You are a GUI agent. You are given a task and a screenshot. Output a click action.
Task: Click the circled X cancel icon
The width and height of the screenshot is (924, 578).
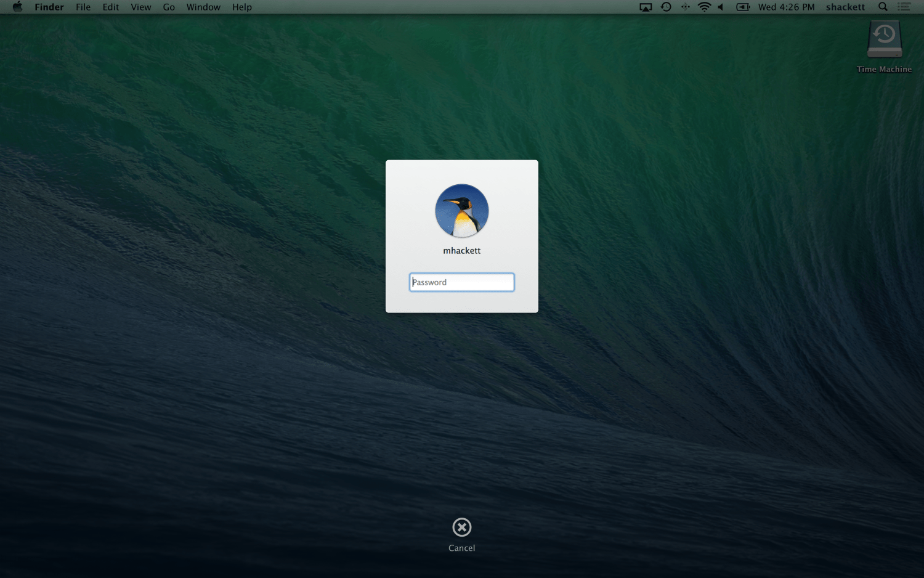click(461, 527)
